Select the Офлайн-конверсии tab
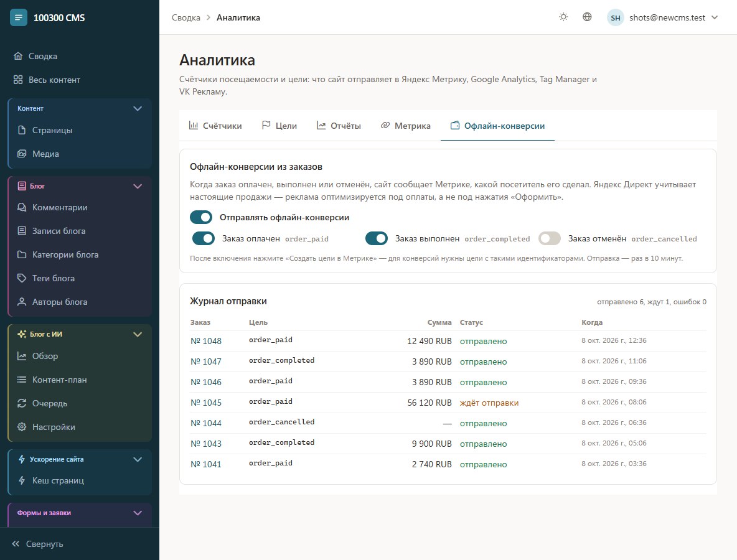This screenshot has height=560, width=737. point(498,126)
